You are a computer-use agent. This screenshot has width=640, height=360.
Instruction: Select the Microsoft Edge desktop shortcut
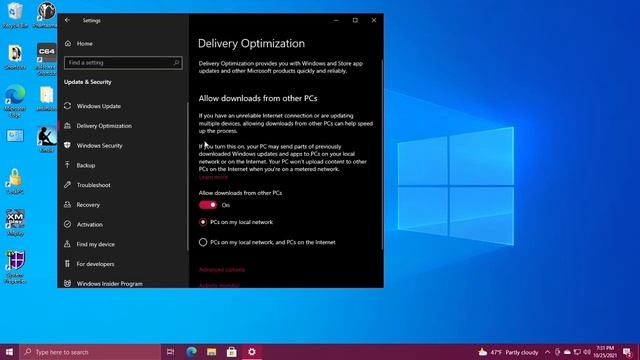(15, 95)
